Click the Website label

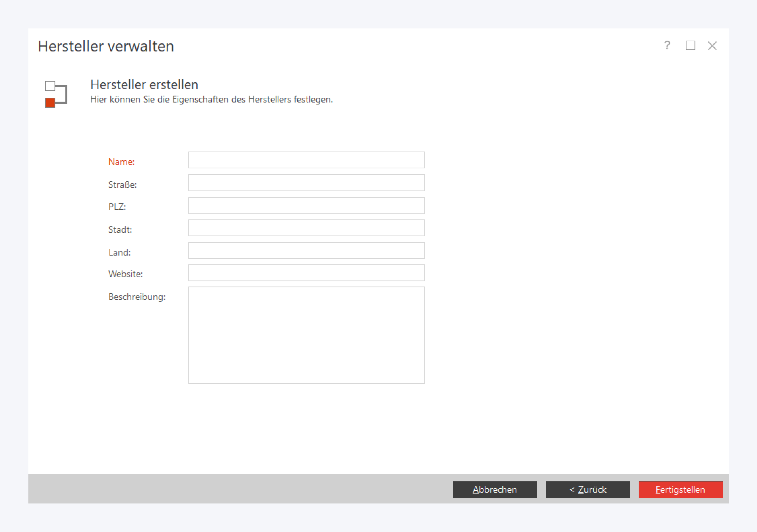click(125, 274)
